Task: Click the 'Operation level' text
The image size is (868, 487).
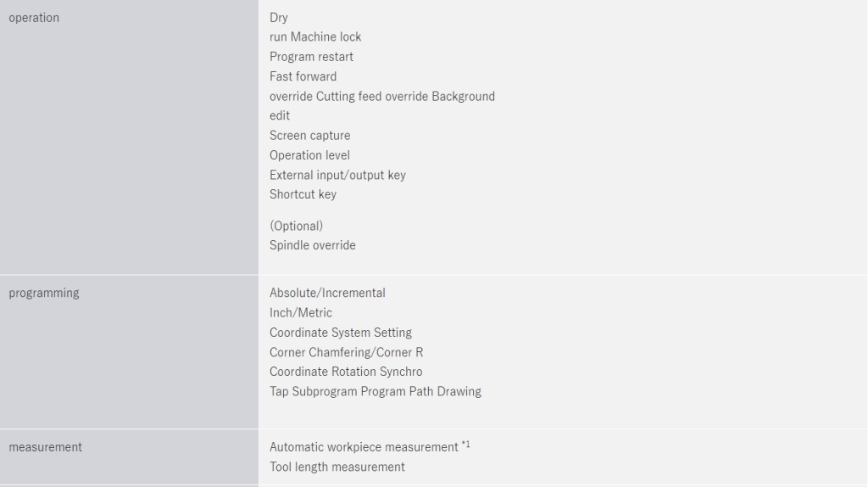Action: click(x=309, y=155)
